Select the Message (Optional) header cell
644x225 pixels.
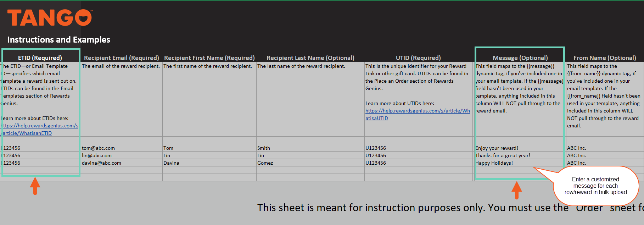click(x=520, y=58)
